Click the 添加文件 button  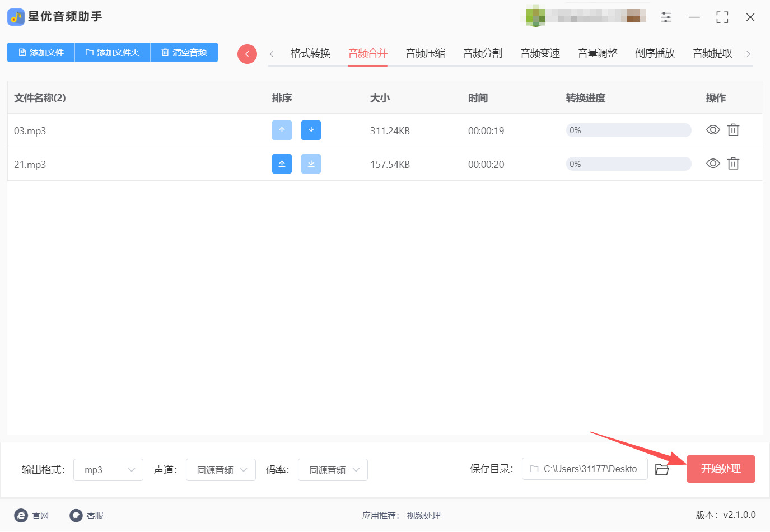pyautogui.click(x=41, y=53)
